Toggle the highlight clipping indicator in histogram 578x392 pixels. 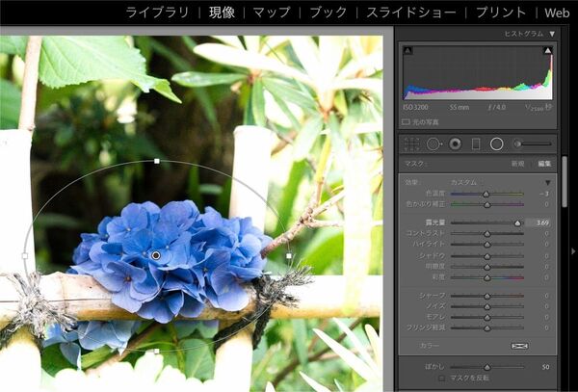(548, 50)
